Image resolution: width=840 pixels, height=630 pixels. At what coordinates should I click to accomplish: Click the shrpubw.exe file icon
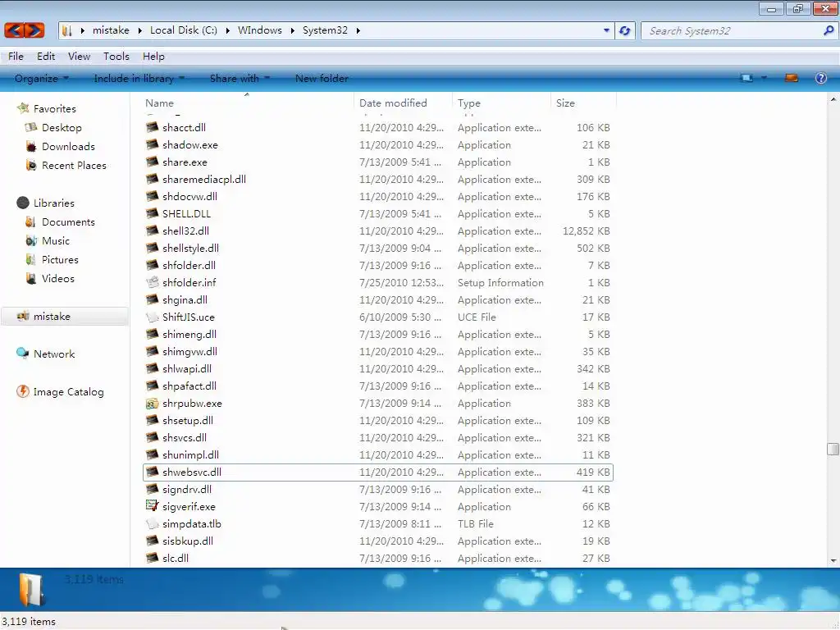pos(152,404)
